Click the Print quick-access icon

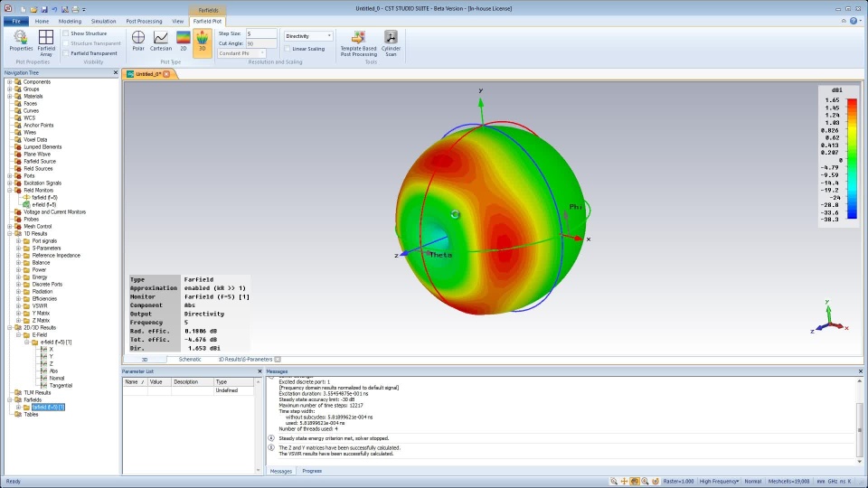click(x=75, y=9)
